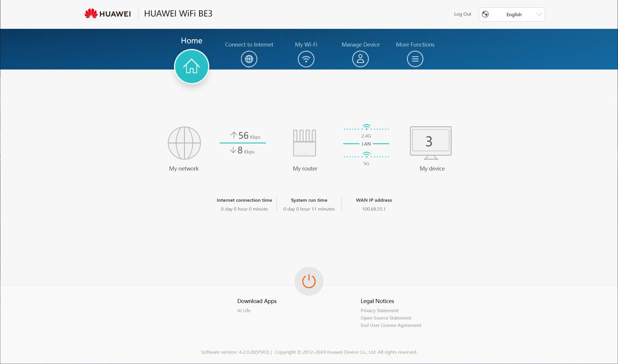This screenshot has width=618, height=364.
Task: Select the More Functions tab label
Action: pos(415,44)
